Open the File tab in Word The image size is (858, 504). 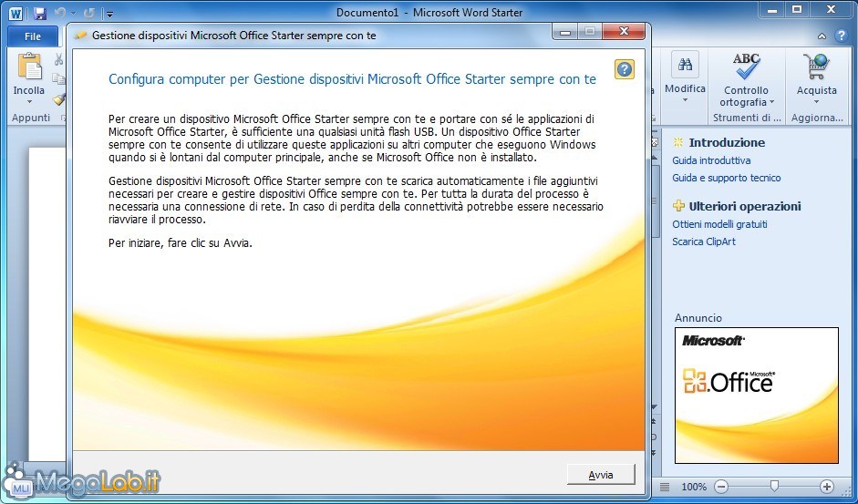pos(33,36)
